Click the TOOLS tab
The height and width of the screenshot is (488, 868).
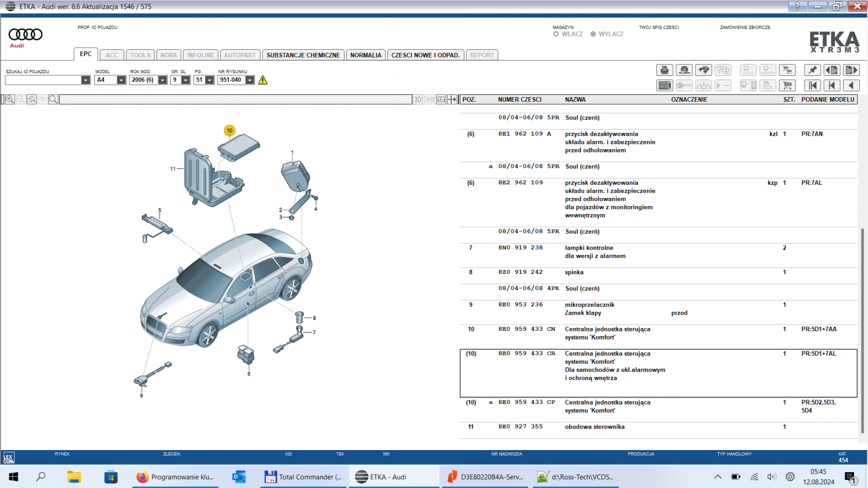[140, 55]
